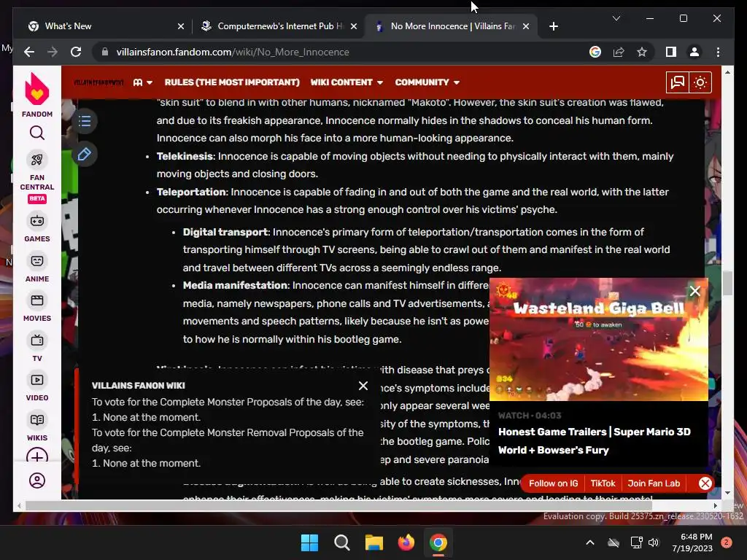Open the Chrome three-dot menu
This screenshot has height=560, width=747.
click(x=718, y=52)
